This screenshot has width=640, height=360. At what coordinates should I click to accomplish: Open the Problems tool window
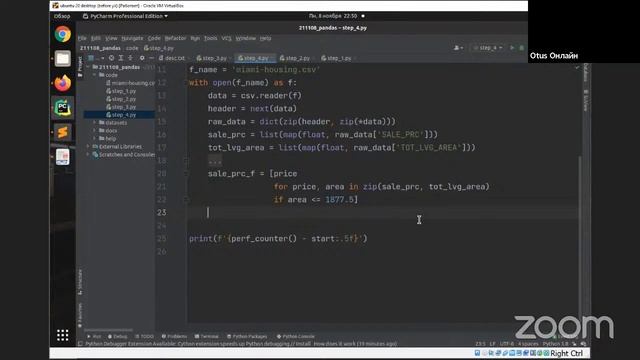click(x=174, y=336)
